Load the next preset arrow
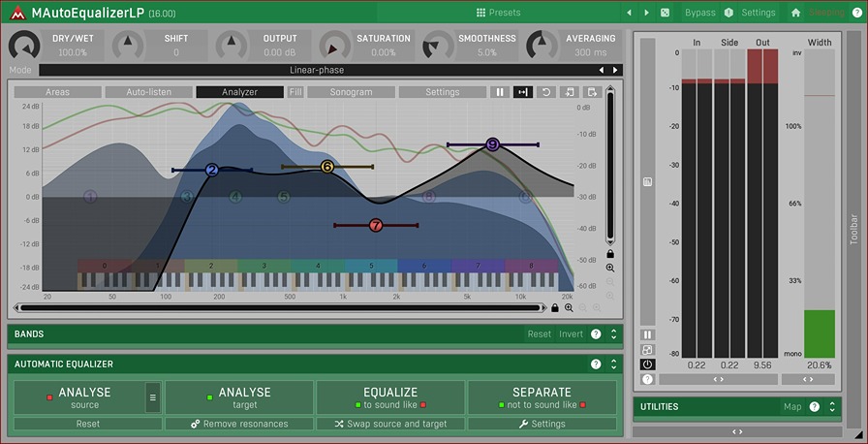 coord(646,13)
